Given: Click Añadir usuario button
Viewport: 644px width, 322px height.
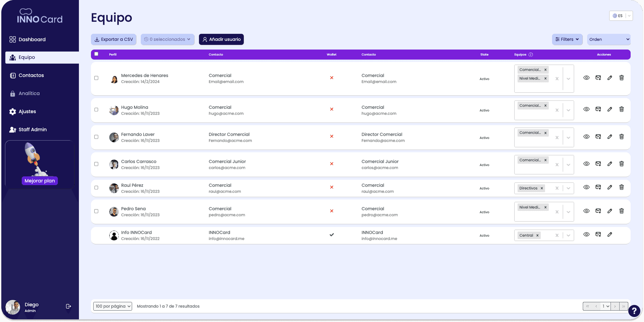Looking at the screenshot, I should click(x=221, y=39).
